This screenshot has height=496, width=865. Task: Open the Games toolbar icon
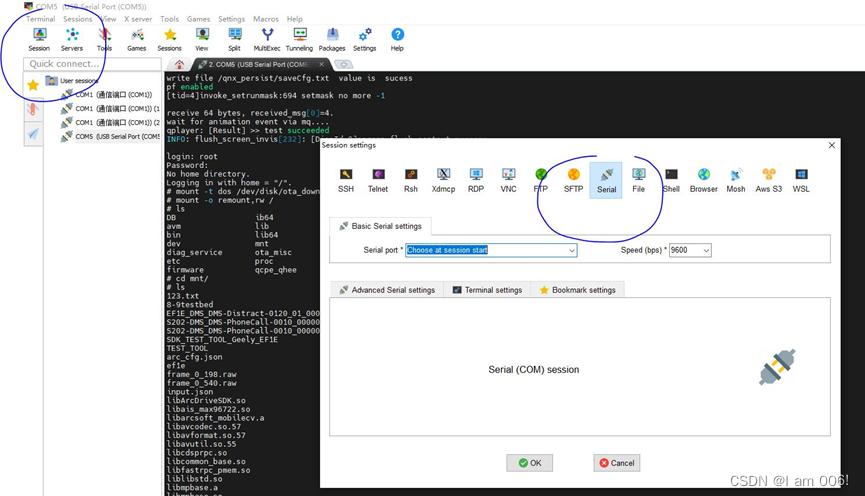pos(137,40)
